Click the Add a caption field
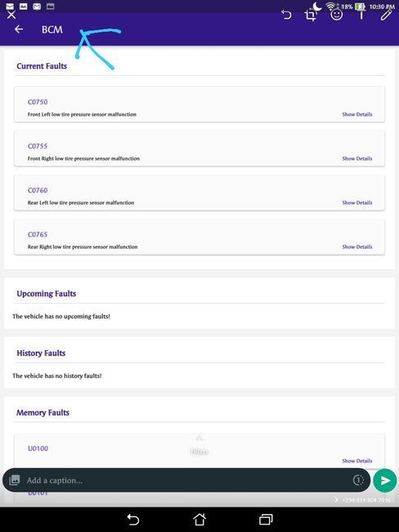This screenshot has width=399, height=532. (x=186, y=480)
